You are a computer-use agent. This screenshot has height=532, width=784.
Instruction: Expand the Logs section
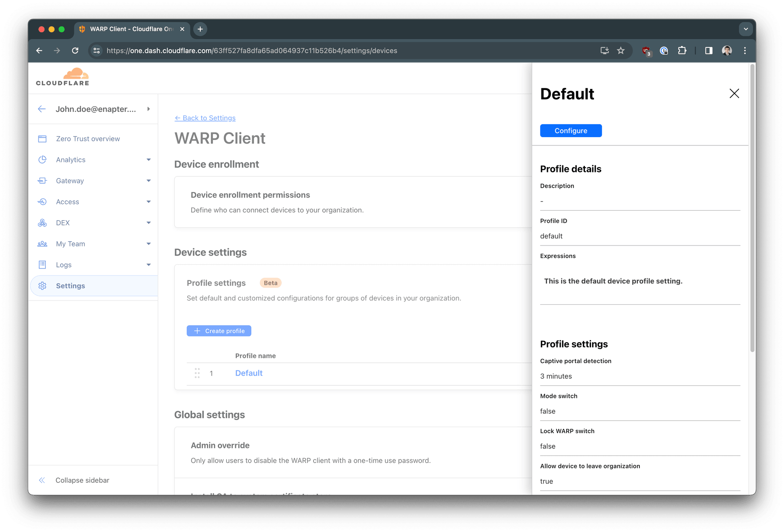[x=149, y=264]
